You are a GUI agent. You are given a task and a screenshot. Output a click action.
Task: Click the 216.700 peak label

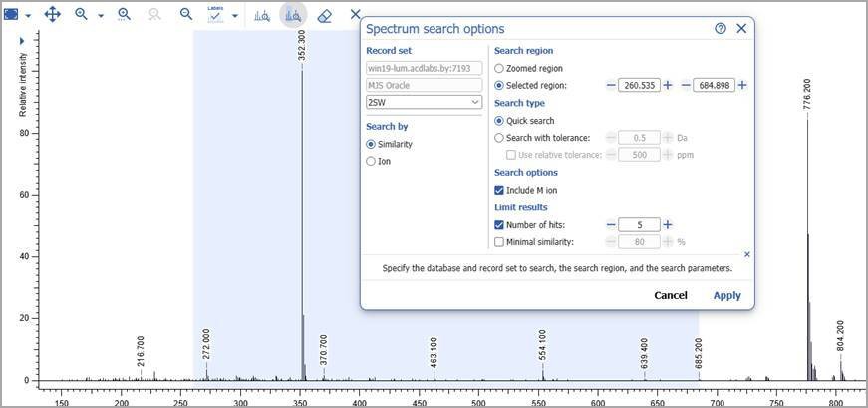point(141,351)
